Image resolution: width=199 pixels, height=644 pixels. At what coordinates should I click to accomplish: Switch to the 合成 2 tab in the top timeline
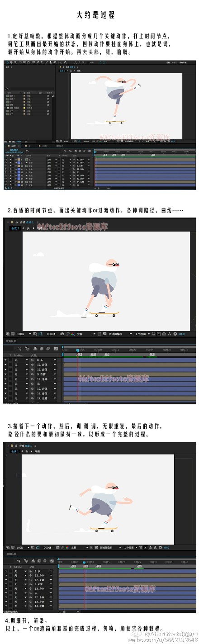pos(44,146)
